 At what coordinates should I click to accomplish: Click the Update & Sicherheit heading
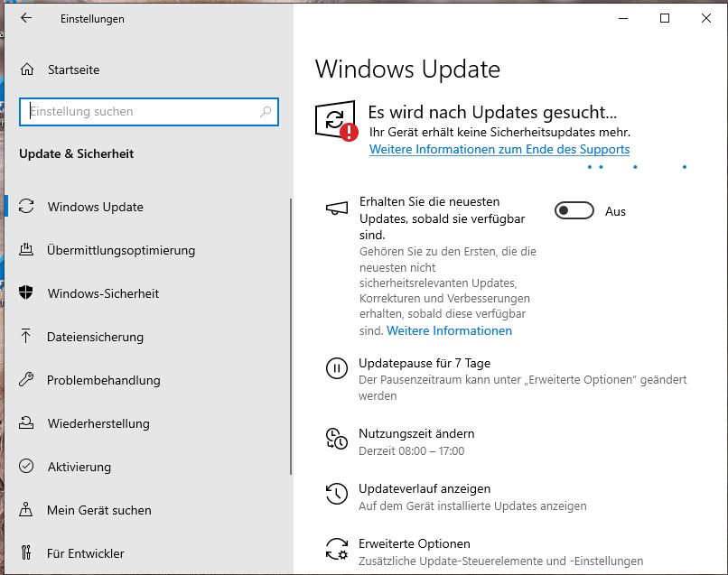[x=76, y=153]
